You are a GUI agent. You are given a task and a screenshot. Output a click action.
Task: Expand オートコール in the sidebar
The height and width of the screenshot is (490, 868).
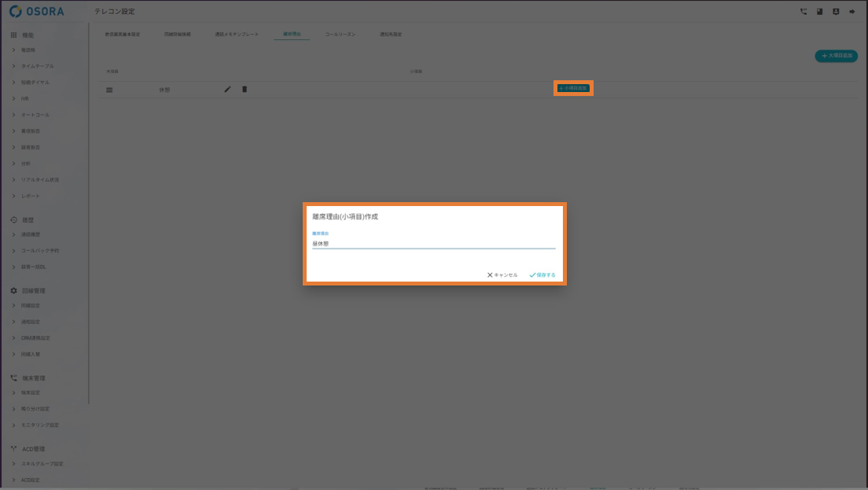click(35, 115)
